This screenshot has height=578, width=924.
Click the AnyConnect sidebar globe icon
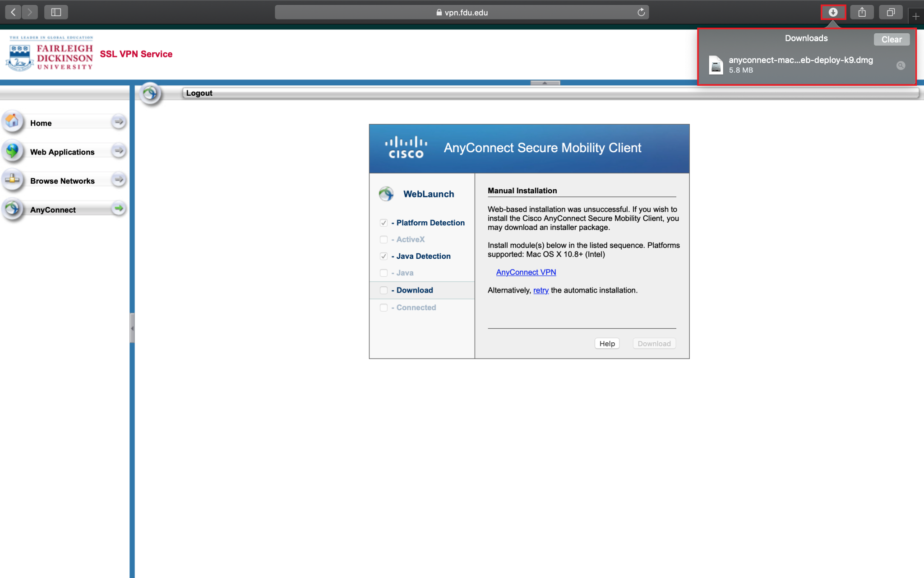13,208
